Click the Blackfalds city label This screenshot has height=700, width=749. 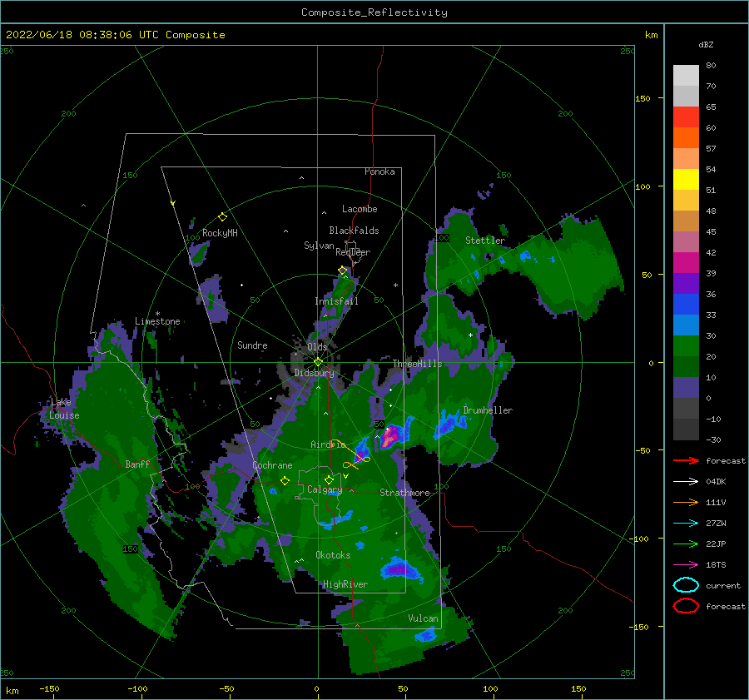point(354,231)
